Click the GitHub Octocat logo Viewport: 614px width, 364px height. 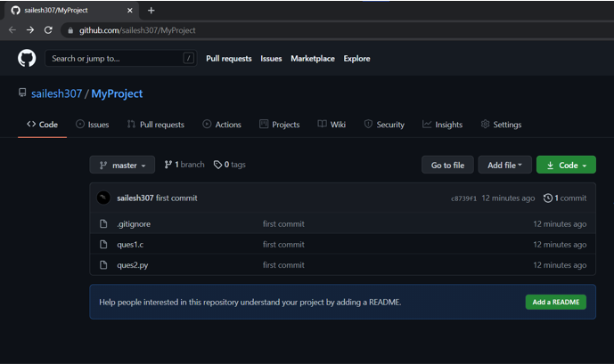(27, 58)
